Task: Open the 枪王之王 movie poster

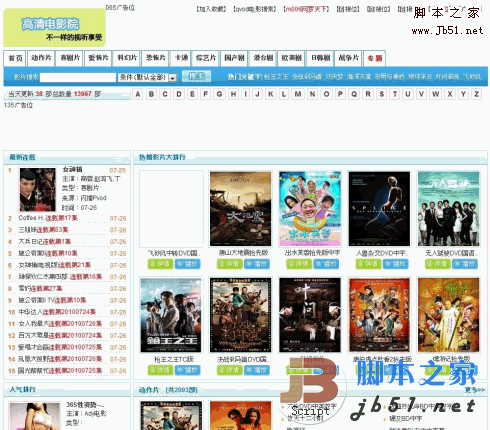Action: tap(171, 315)
